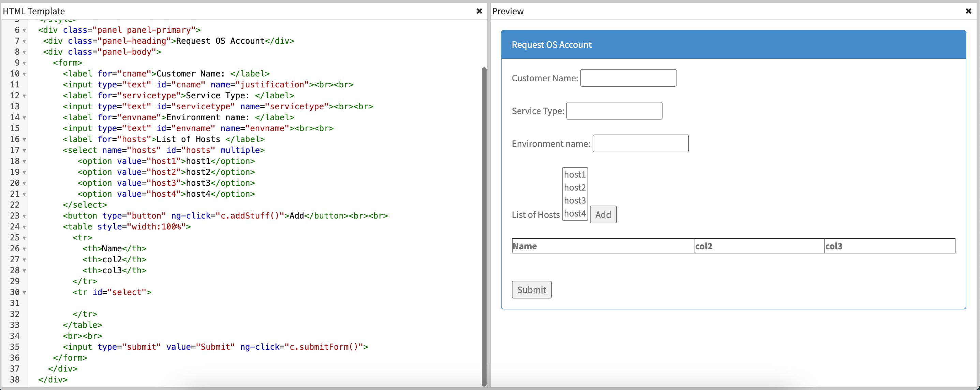This screenshot has height=390, width=980.
Task: Close the HTML Template panel
Action: pyautogui.click(x=479, y=11)
